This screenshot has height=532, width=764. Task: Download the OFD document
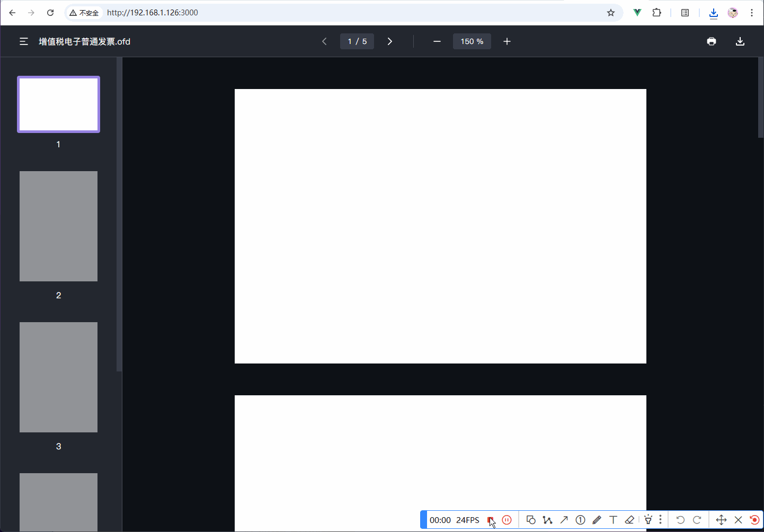(740, 41)
